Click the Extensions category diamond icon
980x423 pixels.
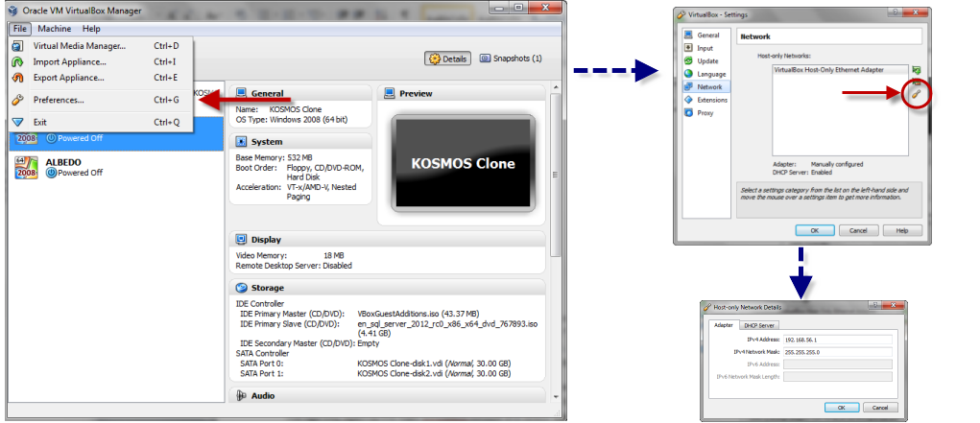tap(689, 100)
